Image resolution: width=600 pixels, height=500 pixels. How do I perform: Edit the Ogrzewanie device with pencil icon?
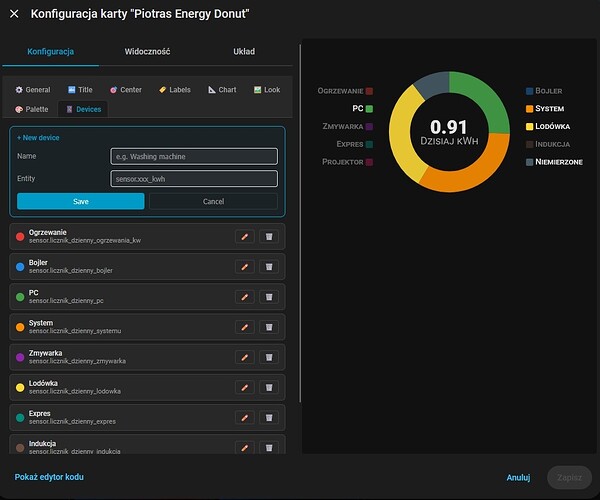click(x=245, y=237)
